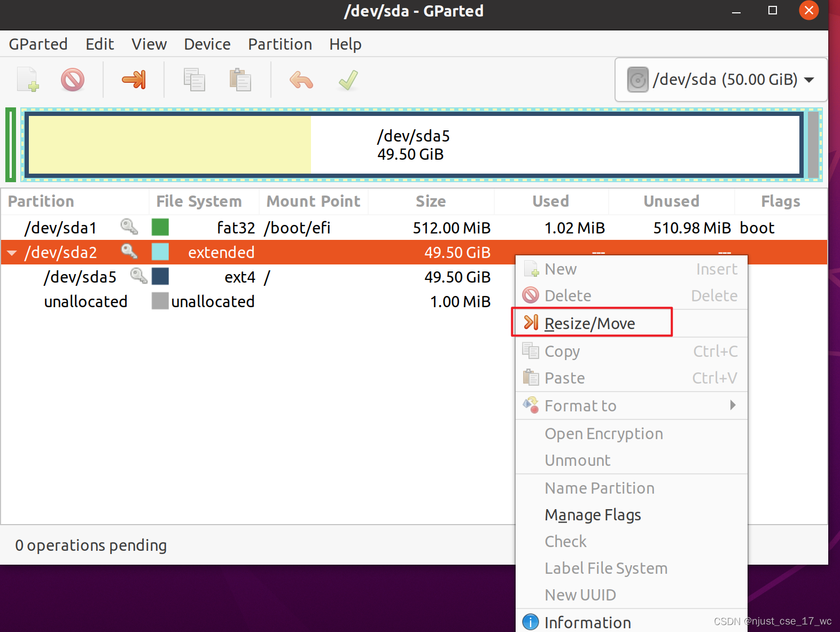Collapse the /dev/sda2 extended partition tree
Image resolution: width=840 pixels, height=632 pixels.
[12, 252]
